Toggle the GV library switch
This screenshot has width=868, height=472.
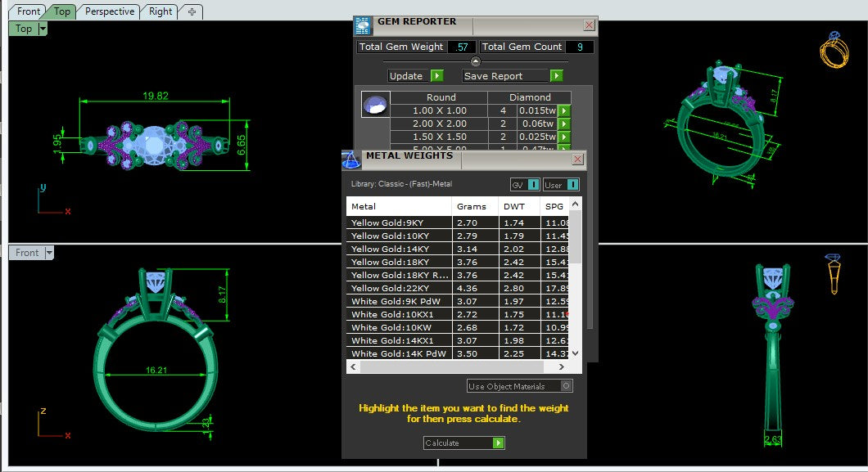[x=525, y=185]
